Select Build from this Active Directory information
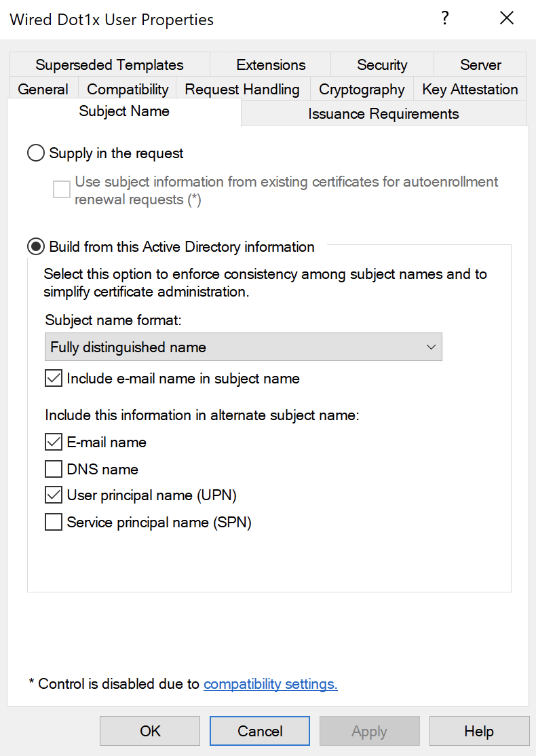The image size is (536, 756). [36, 247]
